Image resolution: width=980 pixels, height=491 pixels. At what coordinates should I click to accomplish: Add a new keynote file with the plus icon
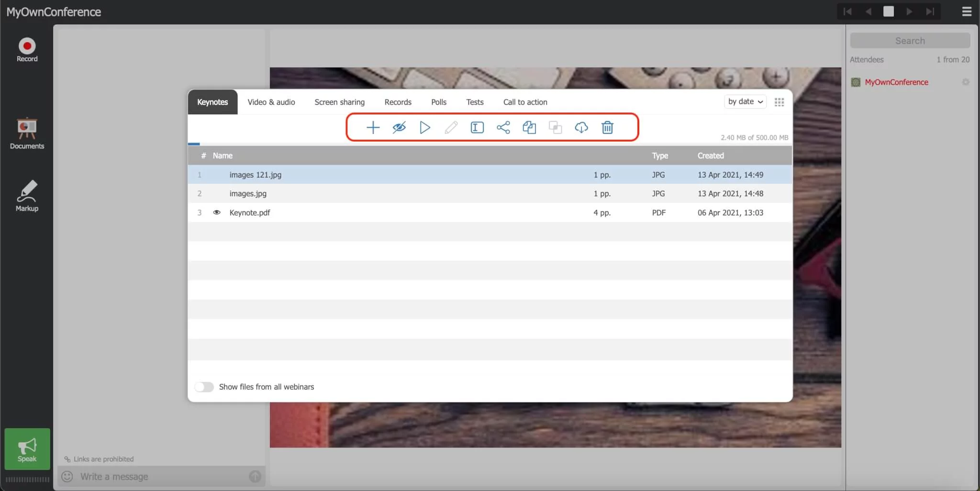click(372, 127)
